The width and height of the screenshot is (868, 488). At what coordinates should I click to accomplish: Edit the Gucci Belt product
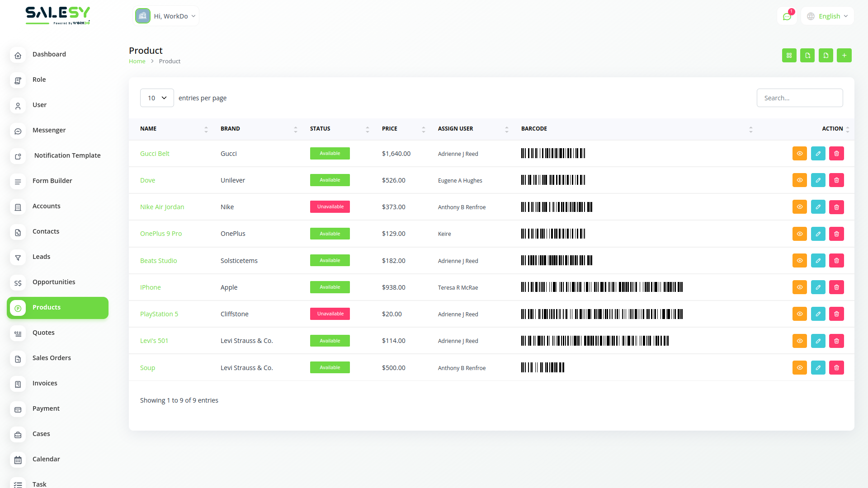[x=818, y=154]
